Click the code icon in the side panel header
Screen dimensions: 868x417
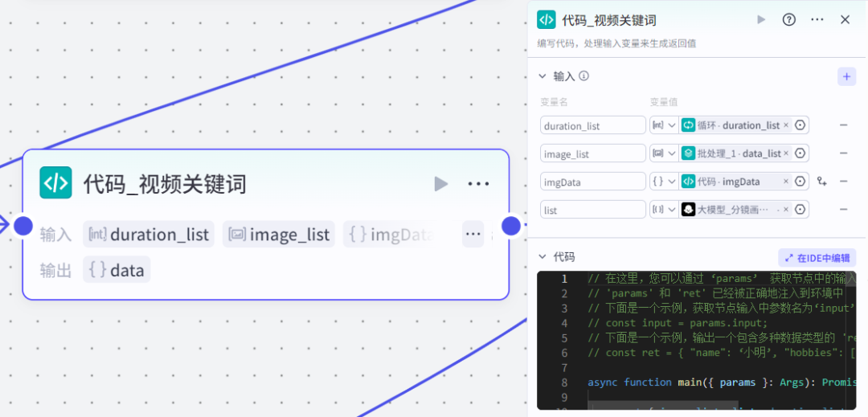[547, 20]
